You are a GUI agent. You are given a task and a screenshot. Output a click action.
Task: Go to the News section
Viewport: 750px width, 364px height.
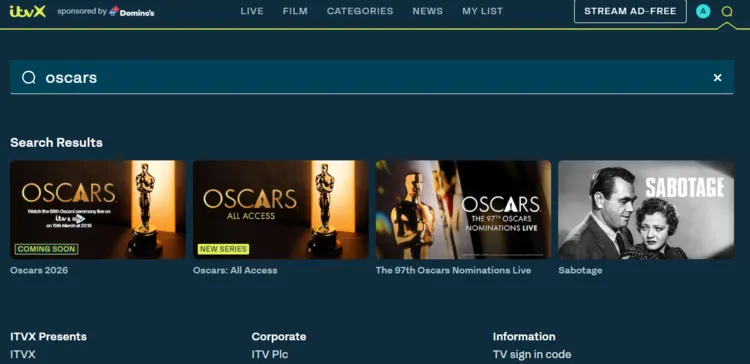pyautogui.click(x=428, y=11)
